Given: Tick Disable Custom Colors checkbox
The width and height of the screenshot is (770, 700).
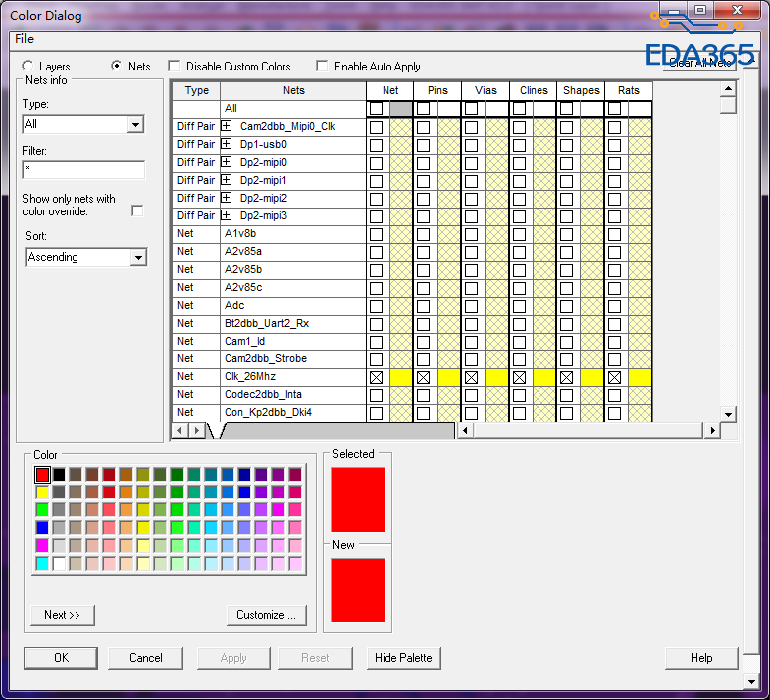Looking at the screenshot, I should 173,66.
